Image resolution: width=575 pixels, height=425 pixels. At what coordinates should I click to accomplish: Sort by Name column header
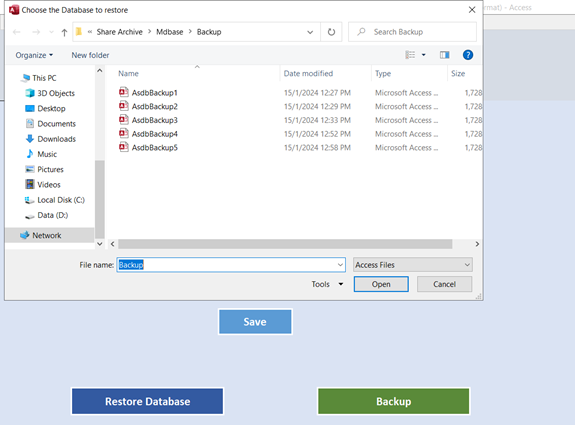pos(128,73)
